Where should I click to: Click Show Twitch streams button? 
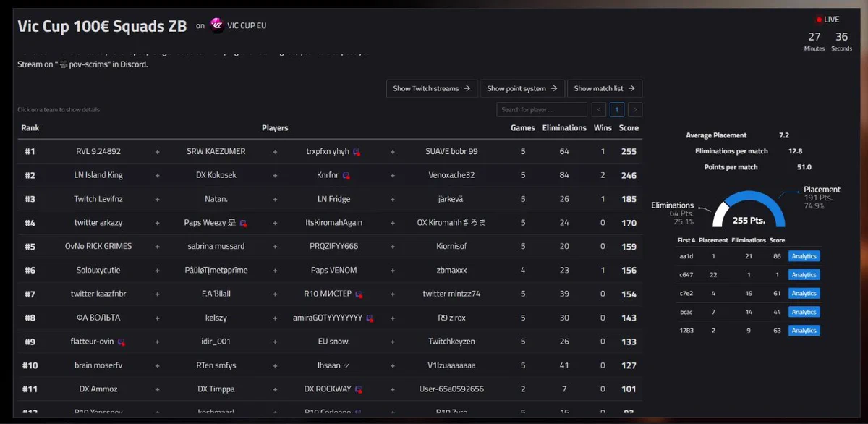(x=432, y=88)
